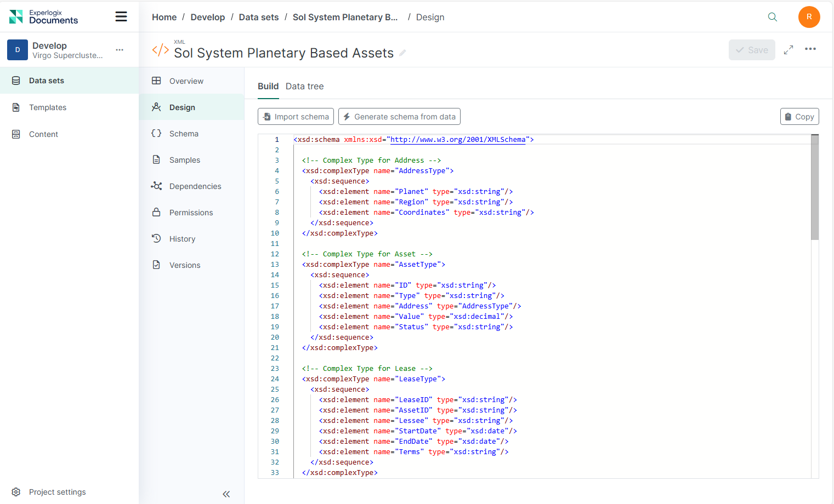Open the Content section
This screenshot has height=504, width=834.
tap(69, 134)
